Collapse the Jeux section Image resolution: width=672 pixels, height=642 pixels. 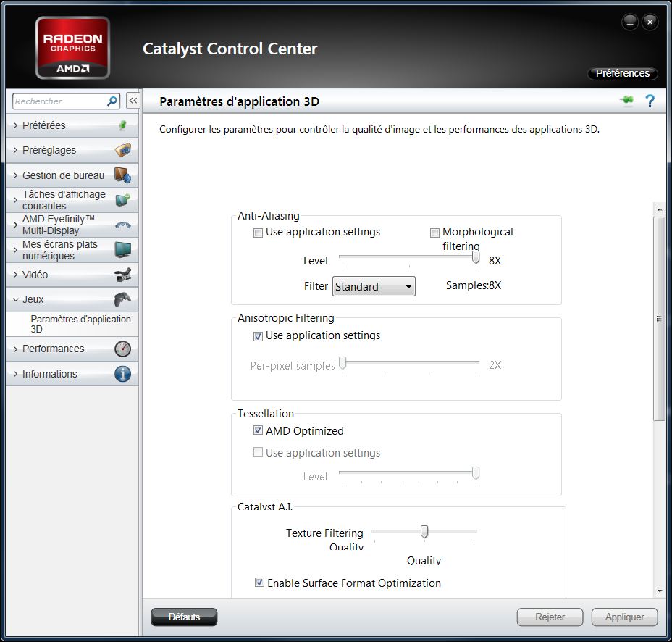pos(16,299)
